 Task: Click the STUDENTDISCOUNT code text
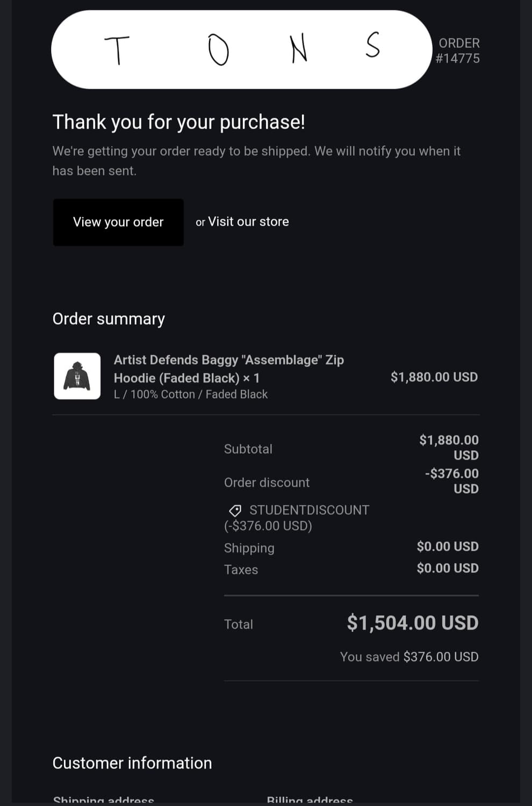(309, 510)
